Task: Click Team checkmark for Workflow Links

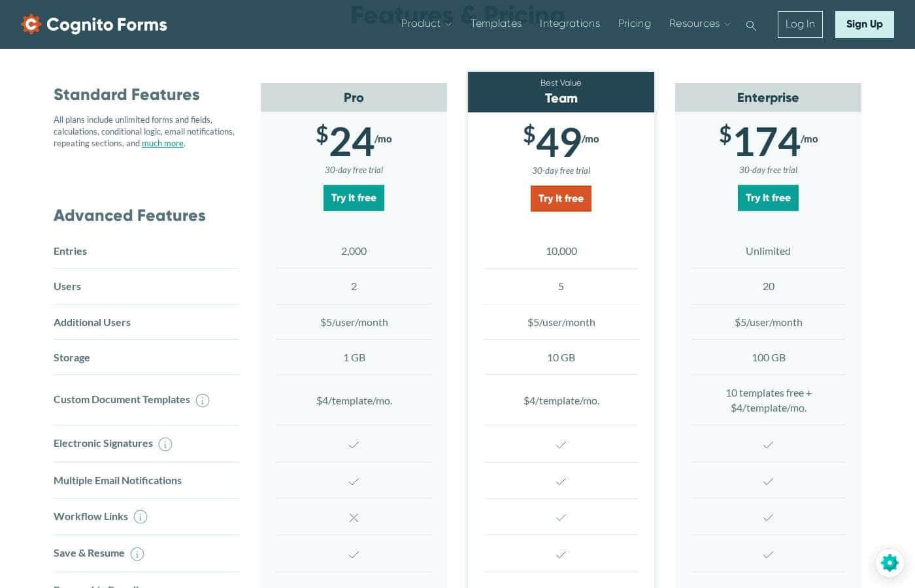Action: [561, 517]
